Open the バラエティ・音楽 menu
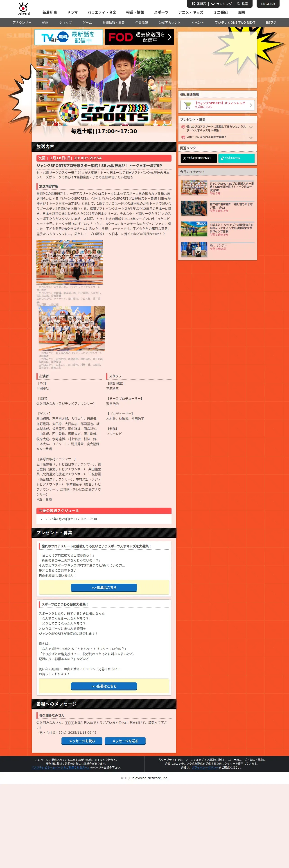Viewport: 289px width, 868px height. [x=102, y=12]
